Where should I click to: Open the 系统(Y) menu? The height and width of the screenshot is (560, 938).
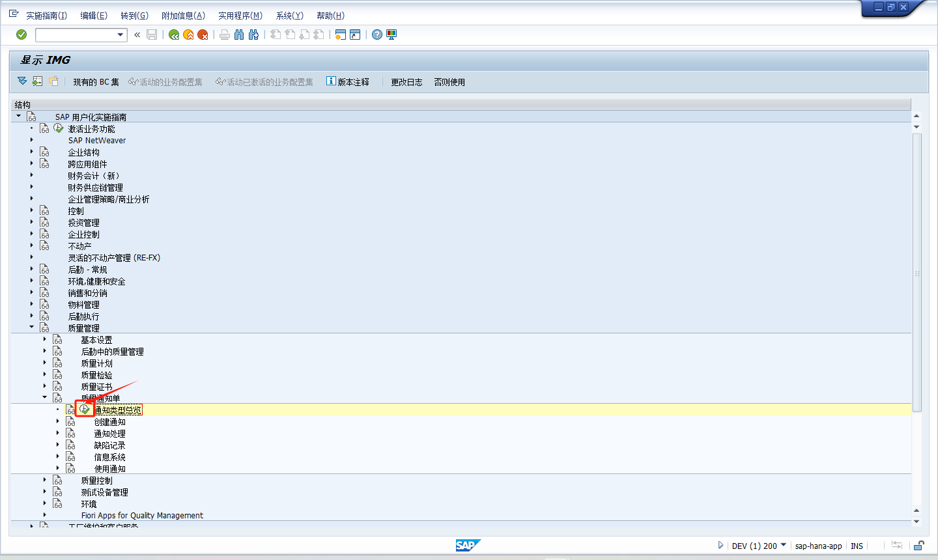click(289, 15)
